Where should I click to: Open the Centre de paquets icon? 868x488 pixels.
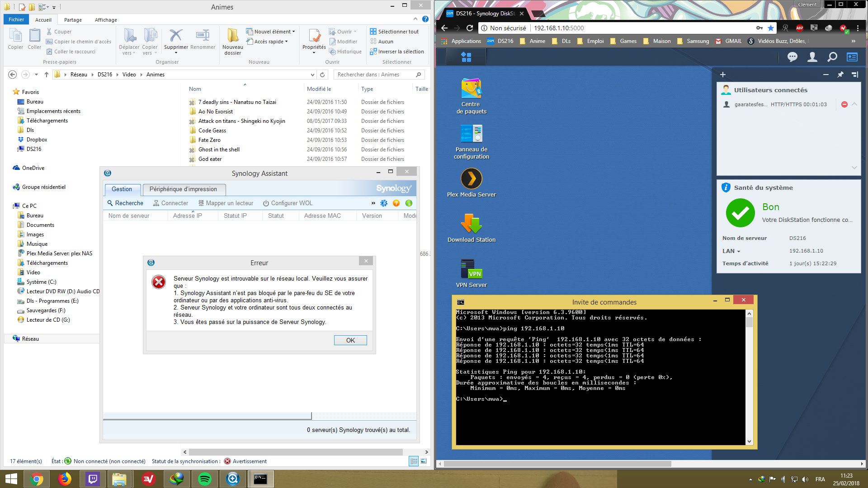(471, 89)
